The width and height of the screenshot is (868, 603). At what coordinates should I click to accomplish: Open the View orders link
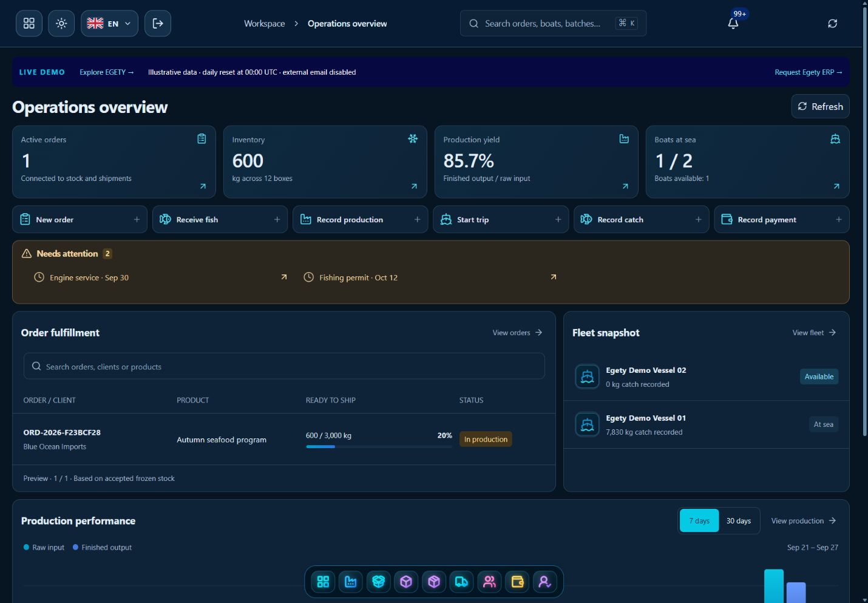pos(517,333)
